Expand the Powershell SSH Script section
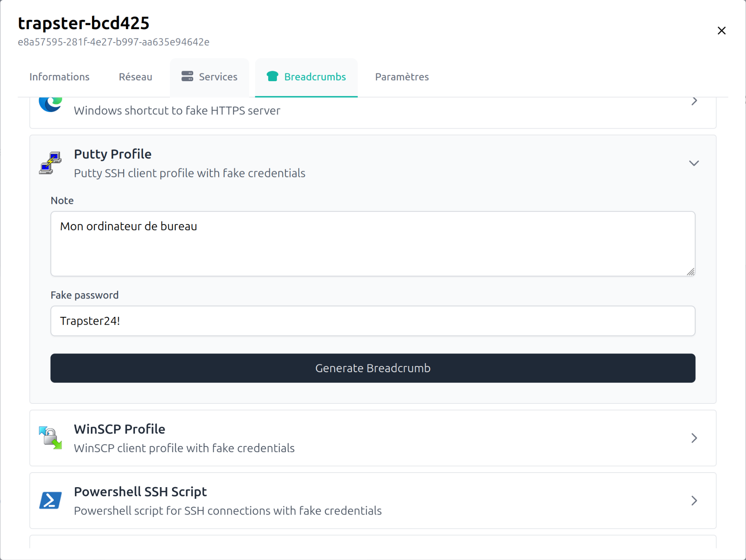The image size is (746, 560). 694,500
